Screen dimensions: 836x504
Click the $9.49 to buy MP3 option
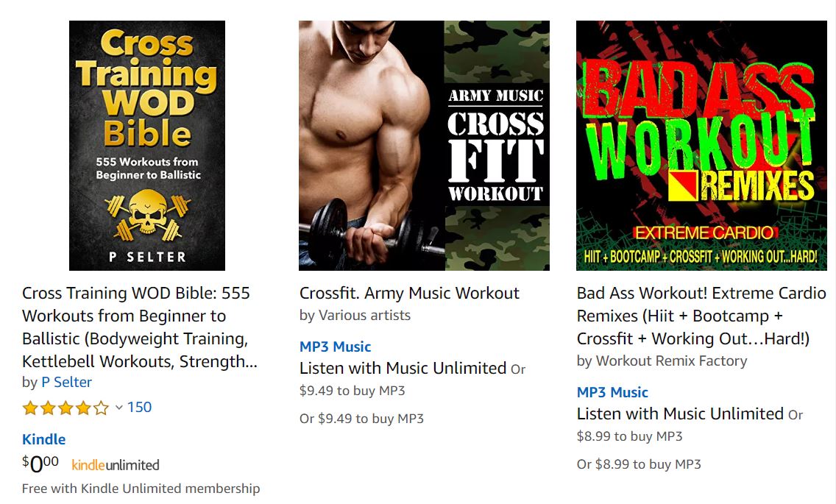(x=352, y=391)
